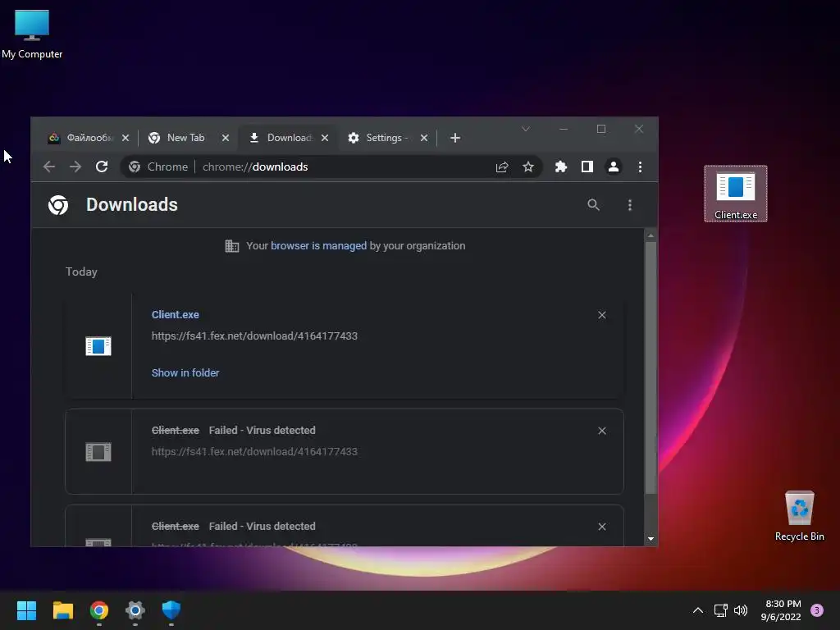Open Settings gear in the taskbar
Screen dimensions: 840x630
click(135, 610)
